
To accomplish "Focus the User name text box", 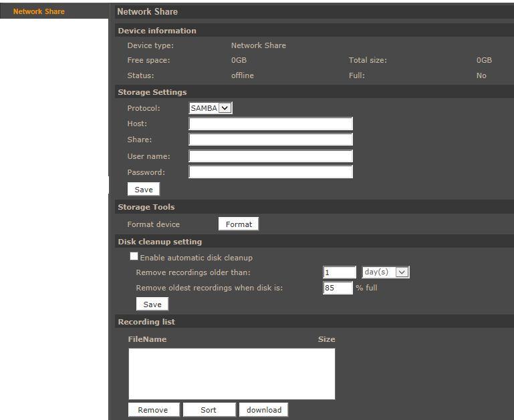I will (271, 156).
